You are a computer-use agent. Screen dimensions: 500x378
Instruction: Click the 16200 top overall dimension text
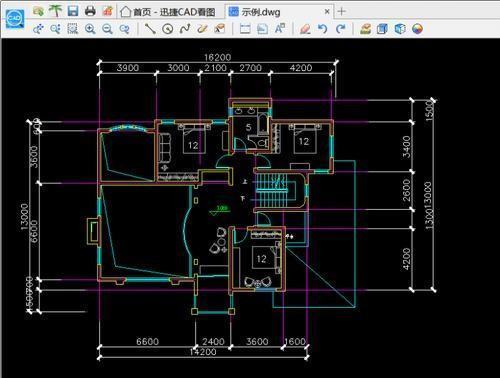(x=217, y=57)
